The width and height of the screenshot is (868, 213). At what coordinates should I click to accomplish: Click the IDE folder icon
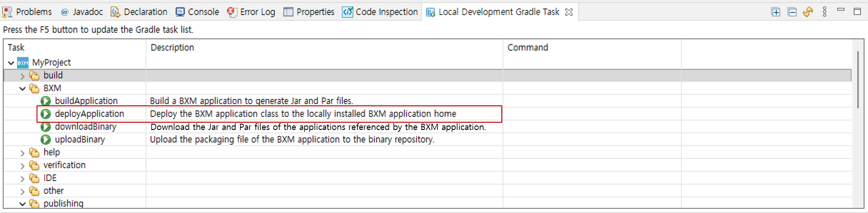pyautogui.click(x=34, y=178)
